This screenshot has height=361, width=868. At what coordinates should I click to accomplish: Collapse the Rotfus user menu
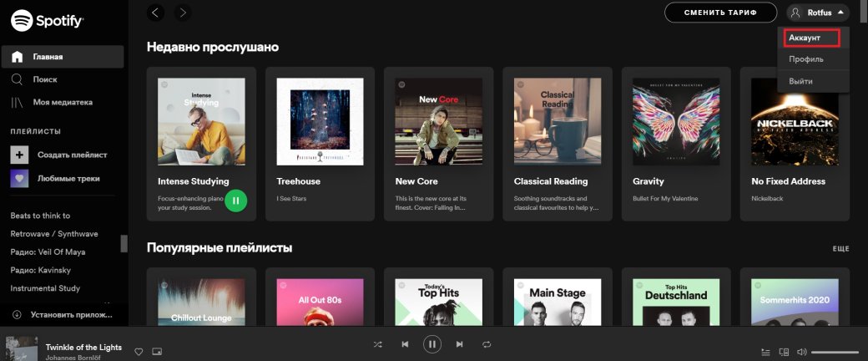point(818,13)
